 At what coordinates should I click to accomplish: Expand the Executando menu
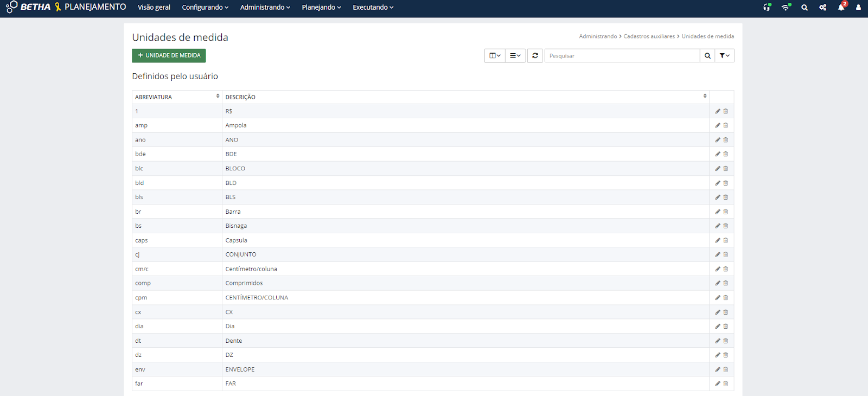373,8
